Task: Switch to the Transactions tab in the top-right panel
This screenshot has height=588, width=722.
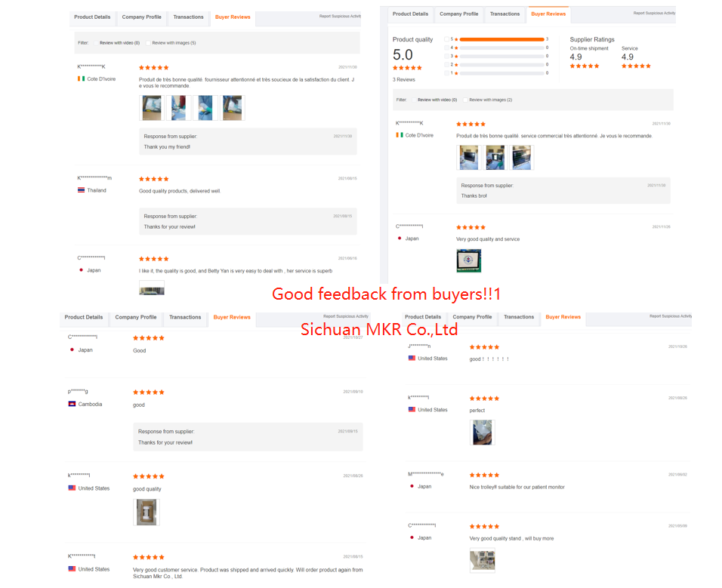Action: click(504, 14)
